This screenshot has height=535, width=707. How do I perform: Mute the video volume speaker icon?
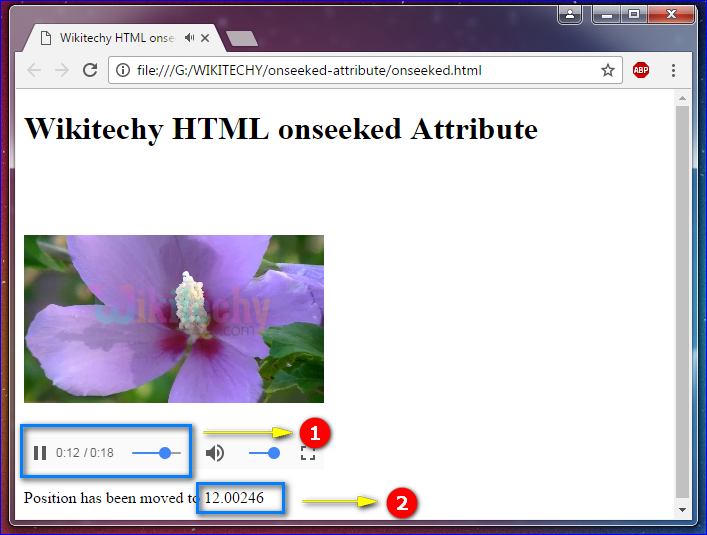[x=215, y=453]
